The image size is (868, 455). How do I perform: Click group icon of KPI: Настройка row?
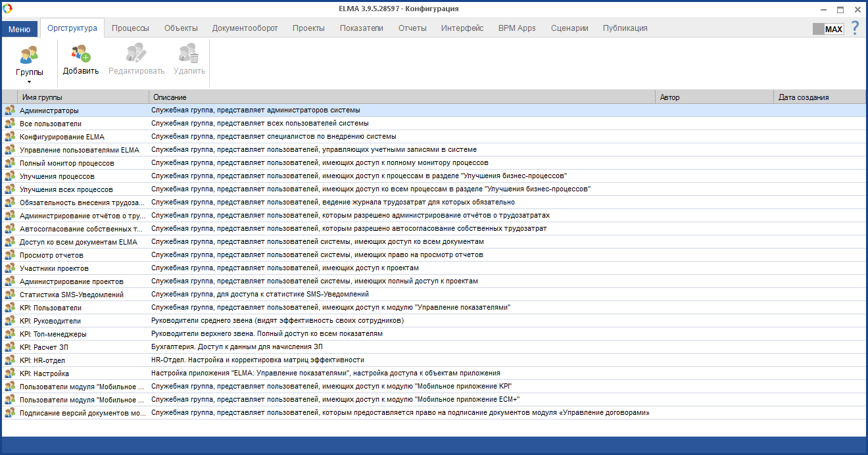pyautogui.click(x=10, y=373)
